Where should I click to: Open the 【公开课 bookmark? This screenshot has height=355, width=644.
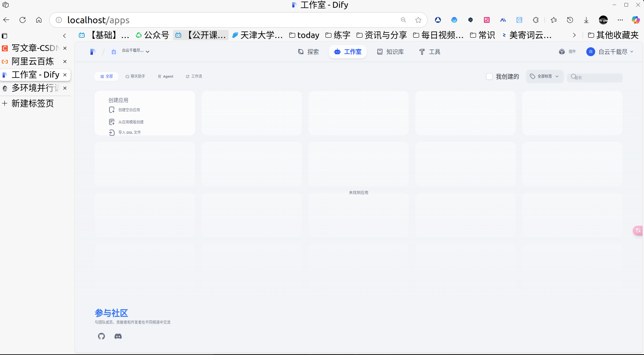coord(201,35)
